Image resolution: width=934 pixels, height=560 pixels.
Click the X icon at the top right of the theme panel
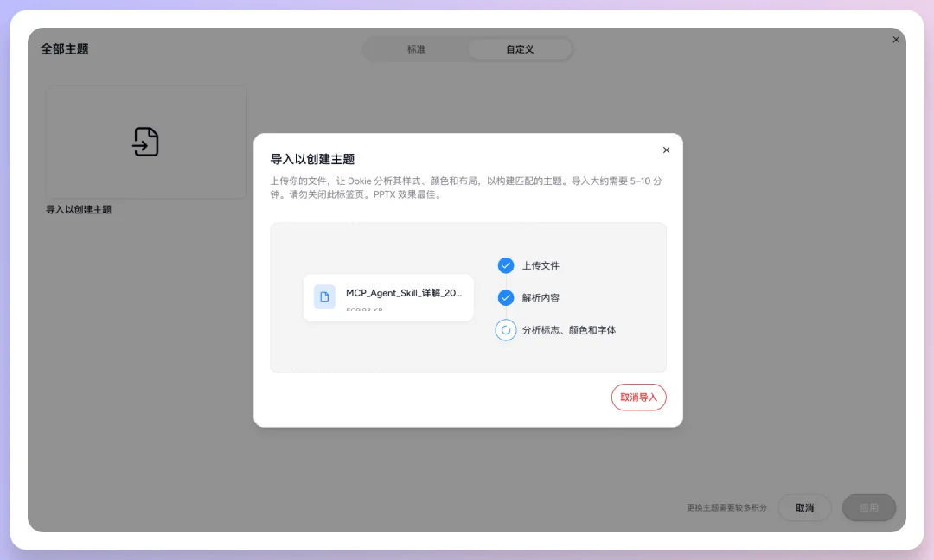point(896,39)
